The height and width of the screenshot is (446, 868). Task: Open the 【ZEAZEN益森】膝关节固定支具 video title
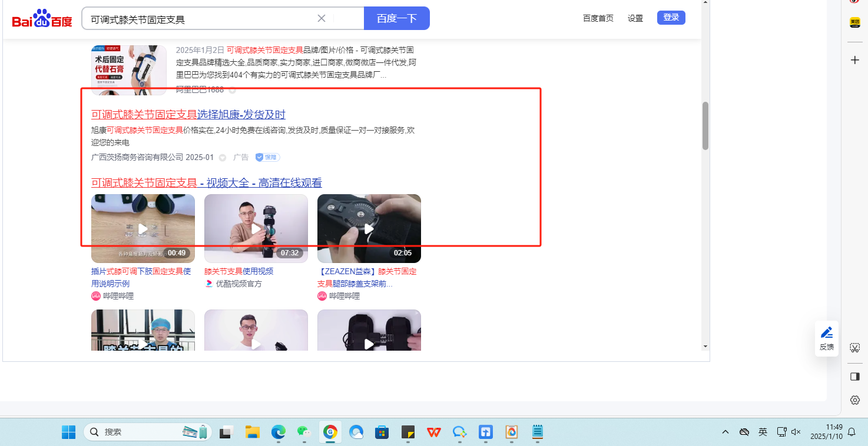pyautogui.click(x=367, y=278)
